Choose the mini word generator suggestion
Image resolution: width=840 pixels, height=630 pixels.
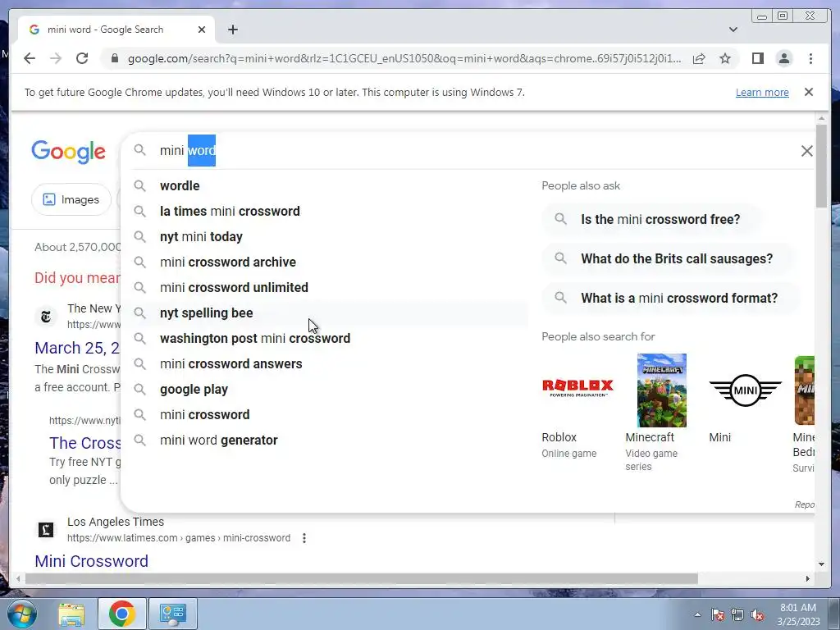point(326,441)
